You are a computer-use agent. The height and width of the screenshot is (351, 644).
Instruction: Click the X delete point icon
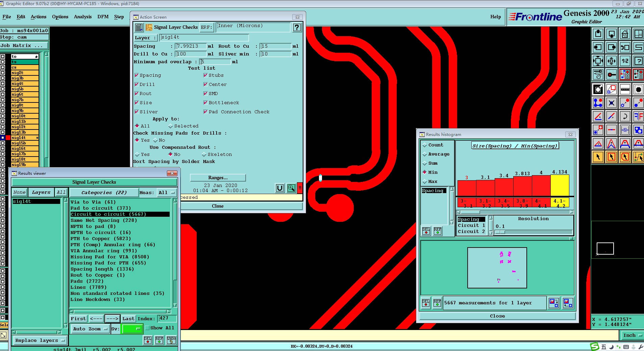(x=612, y=103)
